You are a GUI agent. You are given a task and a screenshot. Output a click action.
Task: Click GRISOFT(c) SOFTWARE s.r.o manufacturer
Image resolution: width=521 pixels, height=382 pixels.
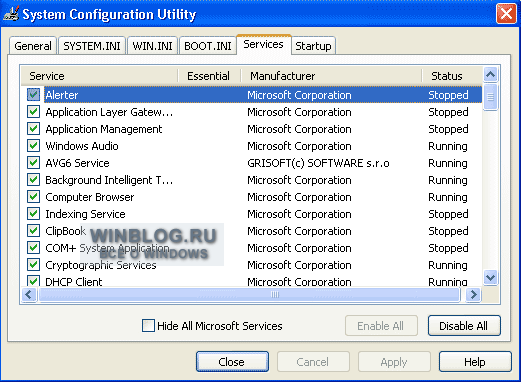click(318, 163)
